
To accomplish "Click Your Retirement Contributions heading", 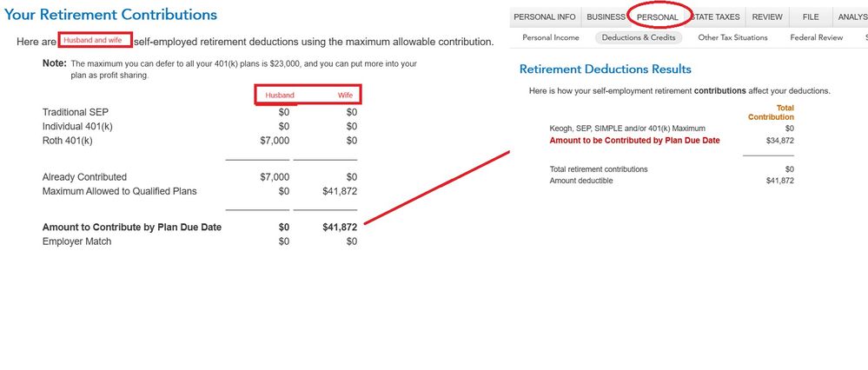I will pyautogui.click(x=110, y=15).
